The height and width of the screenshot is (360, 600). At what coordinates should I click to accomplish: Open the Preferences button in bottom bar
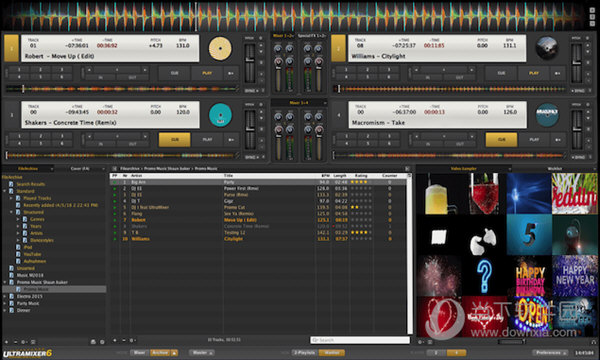(x=551, y=352)
